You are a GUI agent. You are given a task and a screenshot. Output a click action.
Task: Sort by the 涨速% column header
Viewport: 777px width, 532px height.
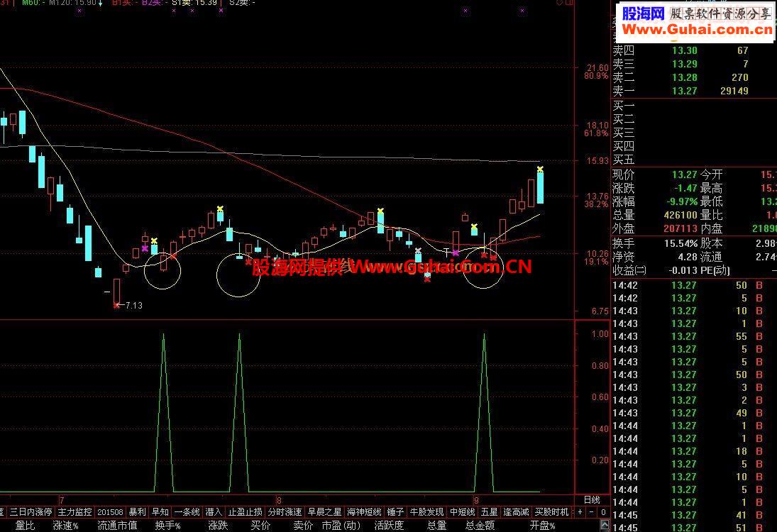click(65, 525)
